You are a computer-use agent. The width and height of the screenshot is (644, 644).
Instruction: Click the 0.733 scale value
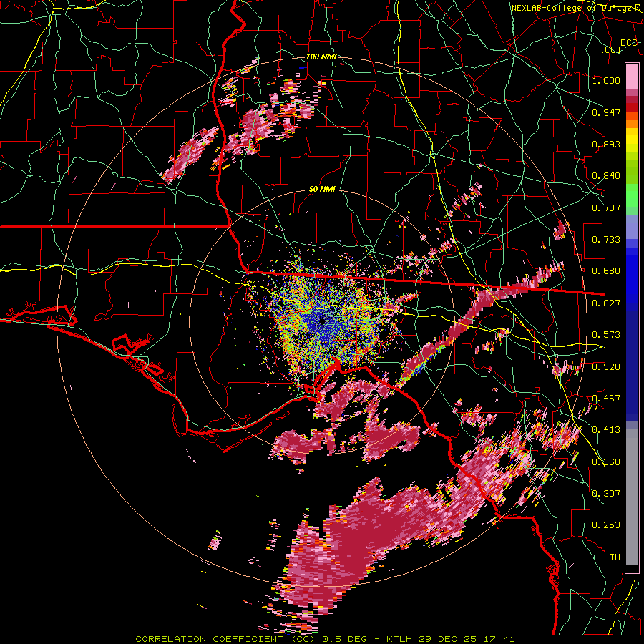(x=606, y=240)
